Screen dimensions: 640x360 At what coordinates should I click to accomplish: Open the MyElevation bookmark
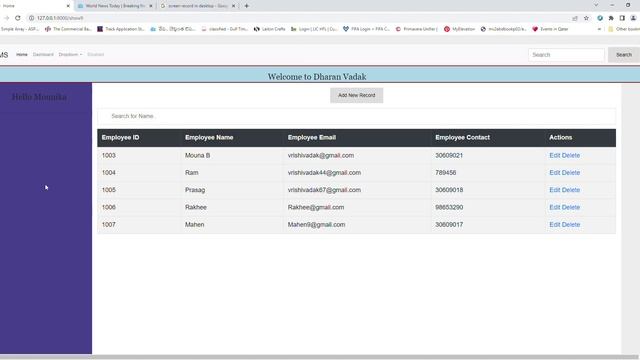[x=460, y=29]
